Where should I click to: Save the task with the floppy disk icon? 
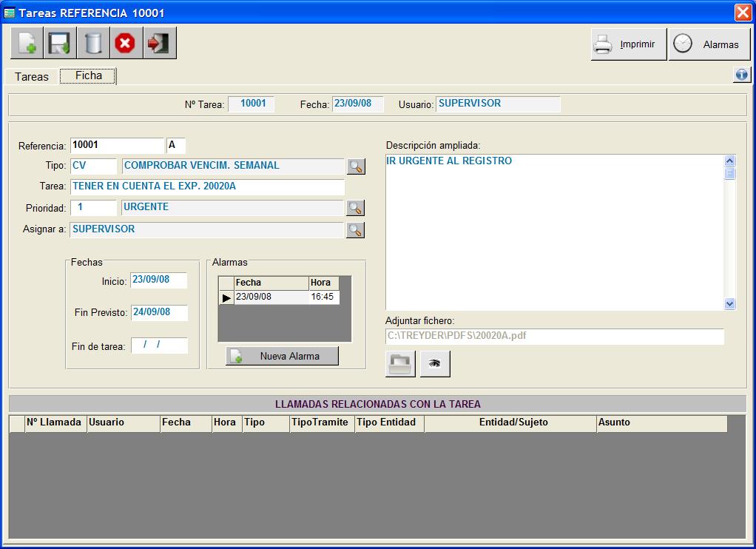point(60,43)
